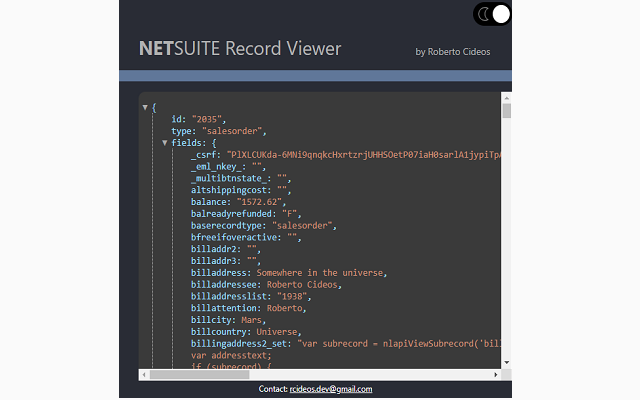Click the billaddresslist value "1938"
Viewport: 640px width, 400px height.
click(x=292, y=297)
